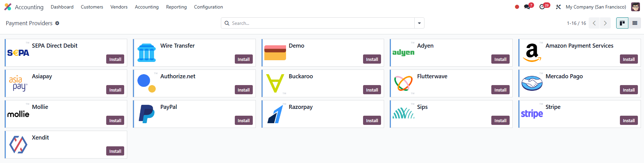Click the Stripe provider logo
Screen dimensions: 644x163
532,114
